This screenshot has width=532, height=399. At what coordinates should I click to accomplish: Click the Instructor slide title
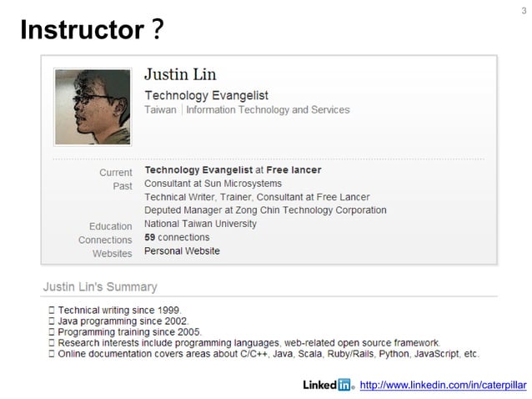coord(92,30)
